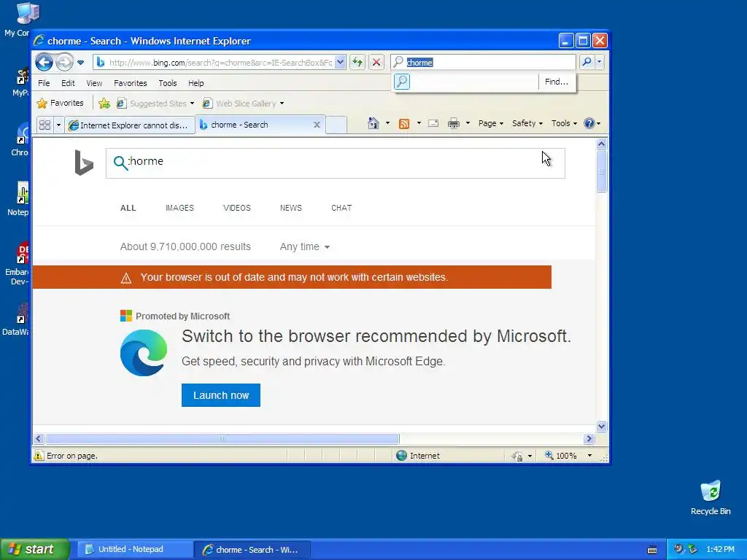
Task: Open the recent pages dropdown arrow
Action: click(80, 63)
